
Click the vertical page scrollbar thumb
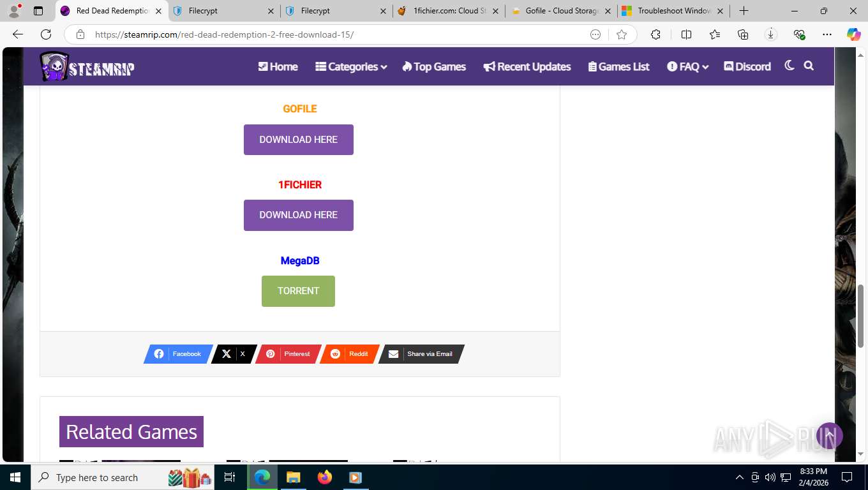[860, 316]
